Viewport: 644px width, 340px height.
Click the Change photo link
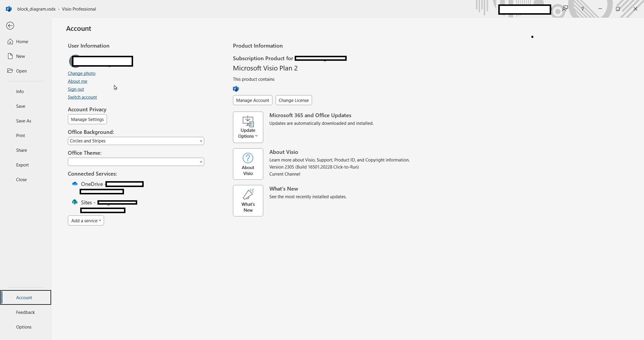tap(81, 73)
